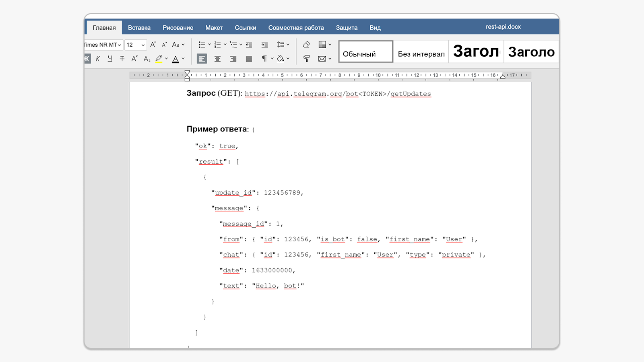
Task: Click the "result" key text
Action: tap(211, 162)
